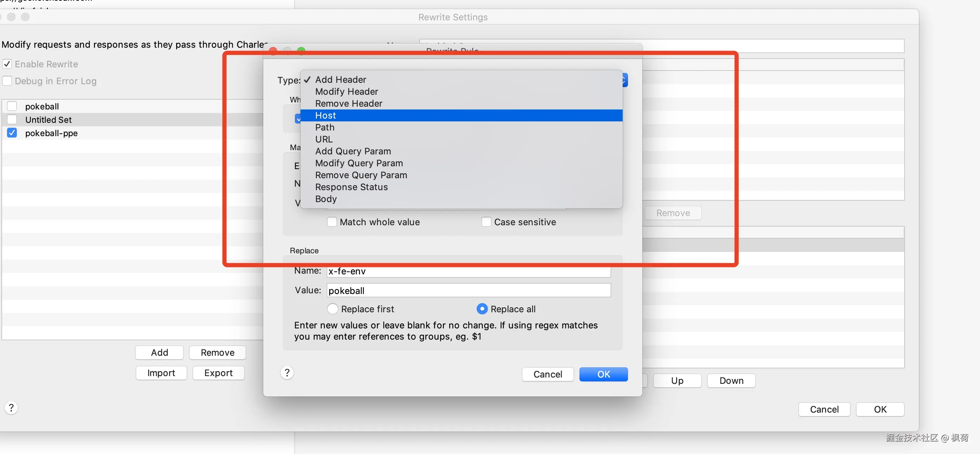This screenshot has height=454, width=980.
Task: Choose Modify Header in the Type list
Action: (346, 92)
